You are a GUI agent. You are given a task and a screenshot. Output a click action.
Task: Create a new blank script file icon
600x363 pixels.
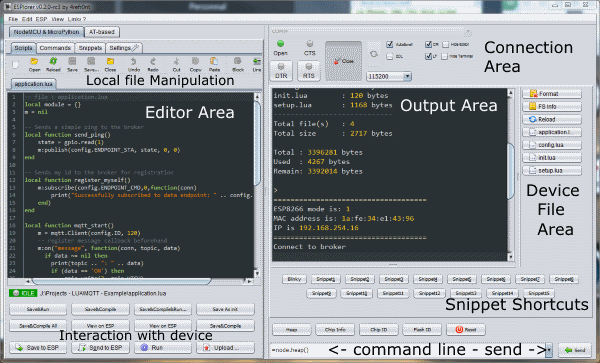pyautogui.click(x=15, y=65)
